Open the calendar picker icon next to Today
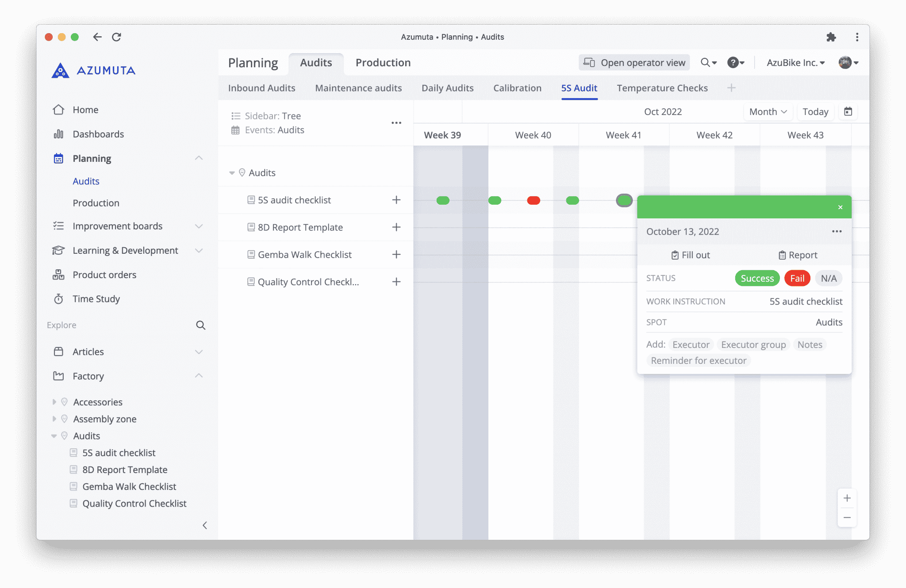Viewport: 906px width, 588px height. click(848, 111)
